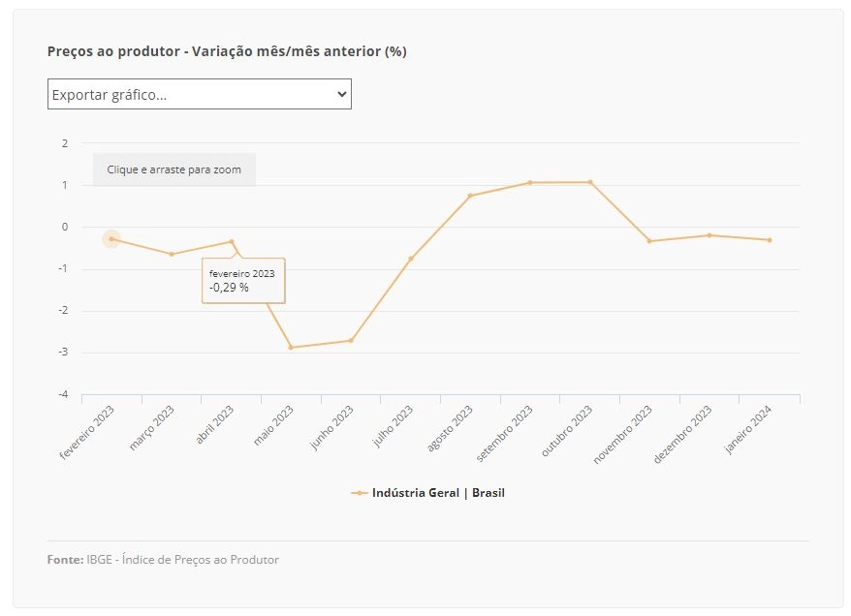The image size is (851, 616).
Task: Click the fevereiro 2023 tooltip box
Action: coord(243,280)
